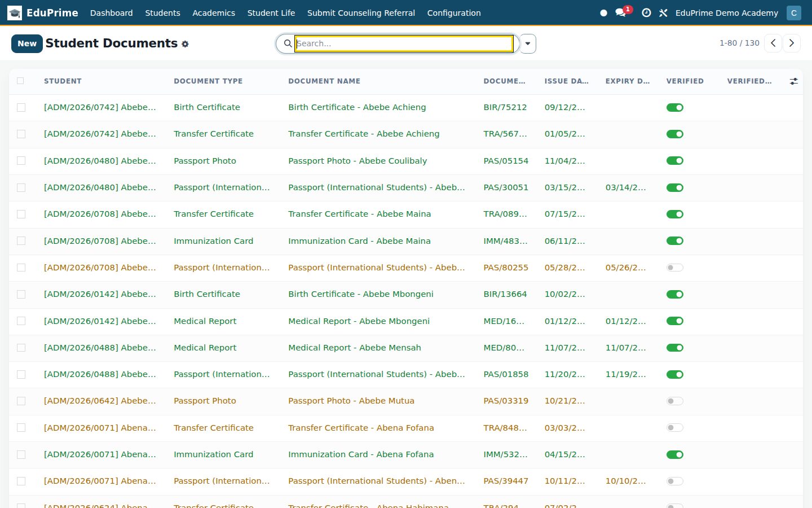Click the search magnifier icon

[288, 43]
